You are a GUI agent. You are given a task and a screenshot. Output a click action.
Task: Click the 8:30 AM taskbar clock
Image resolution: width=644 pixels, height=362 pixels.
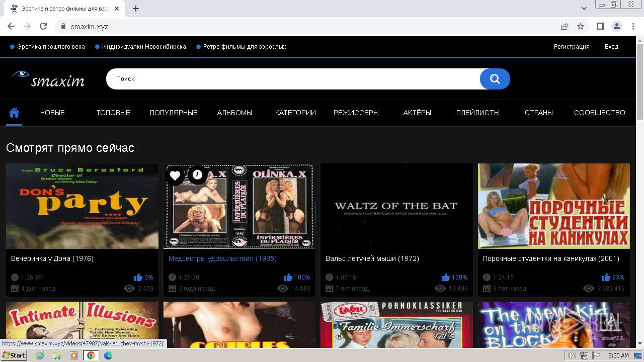(618, 355)
